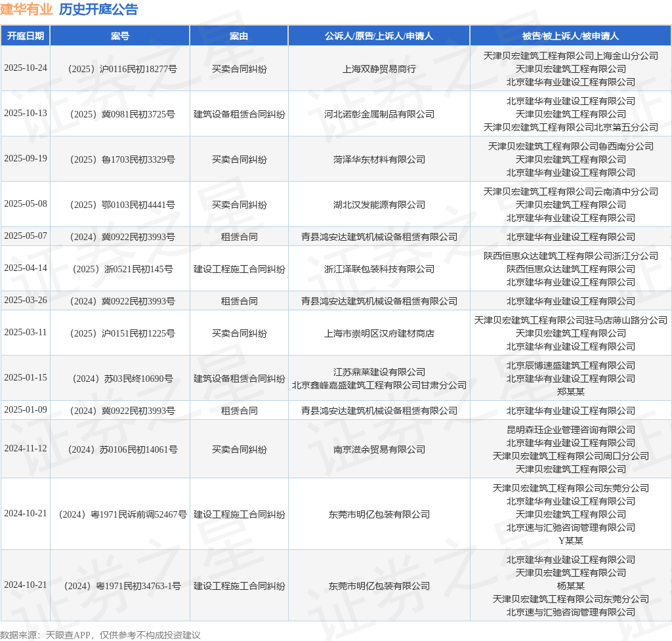Click plaintiff 上海双静贸易商行

pos(379,69)
